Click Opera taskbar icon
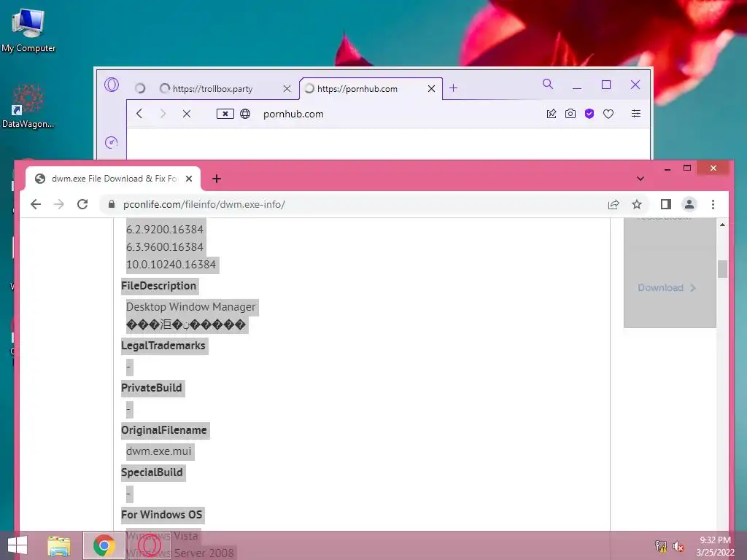 coord(149,545)
